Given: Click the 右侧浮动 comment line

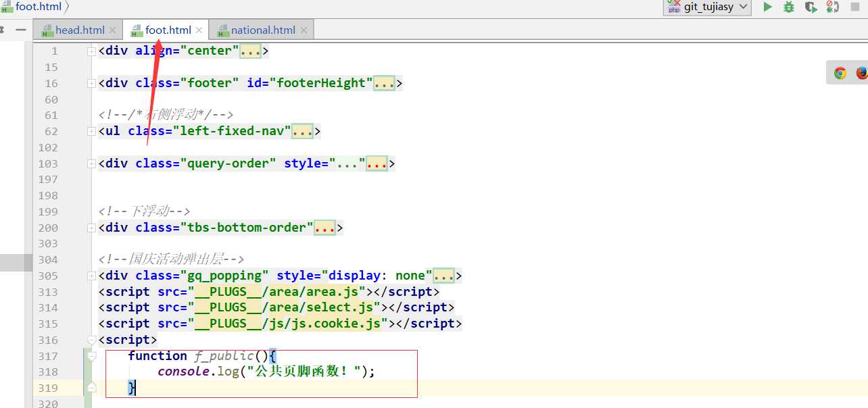Looking at the screenshot, I should point(166,115).
